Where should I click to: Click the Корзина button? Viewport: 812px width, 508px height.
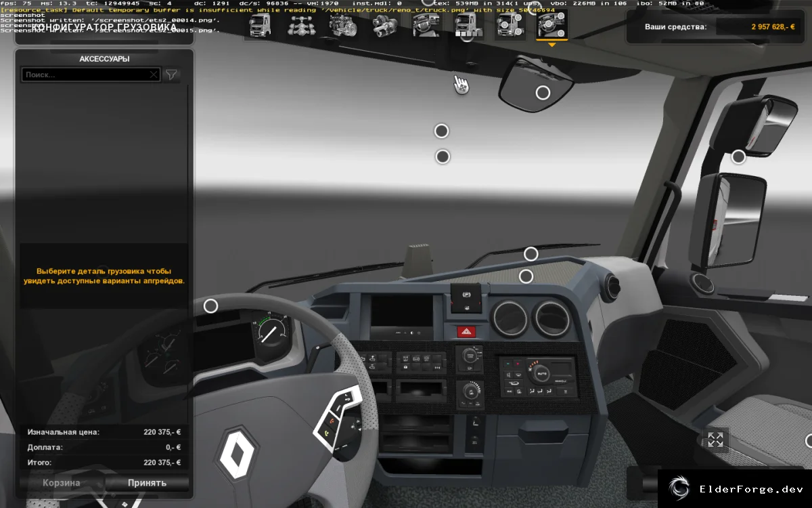click(62, 483)
